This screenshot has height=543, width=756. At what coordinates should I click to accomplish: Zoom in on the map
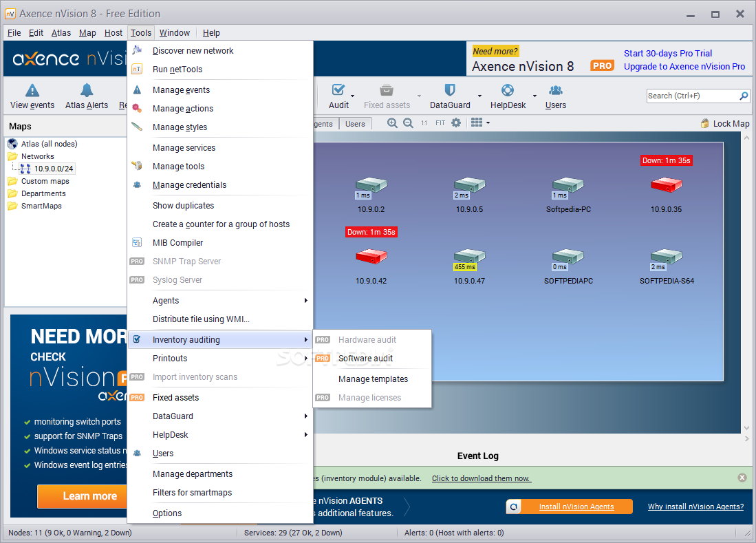click(x=393, y=123)
